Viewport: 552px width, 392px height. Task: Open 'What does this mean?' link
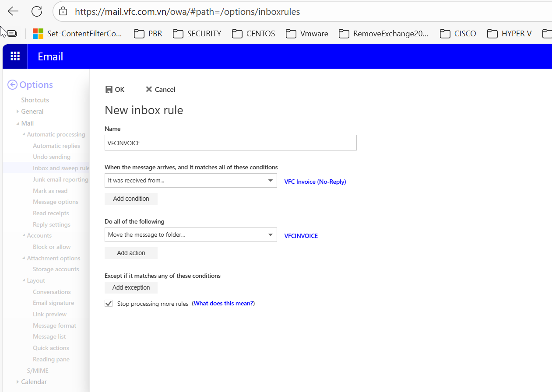click(x=223, y=303)
